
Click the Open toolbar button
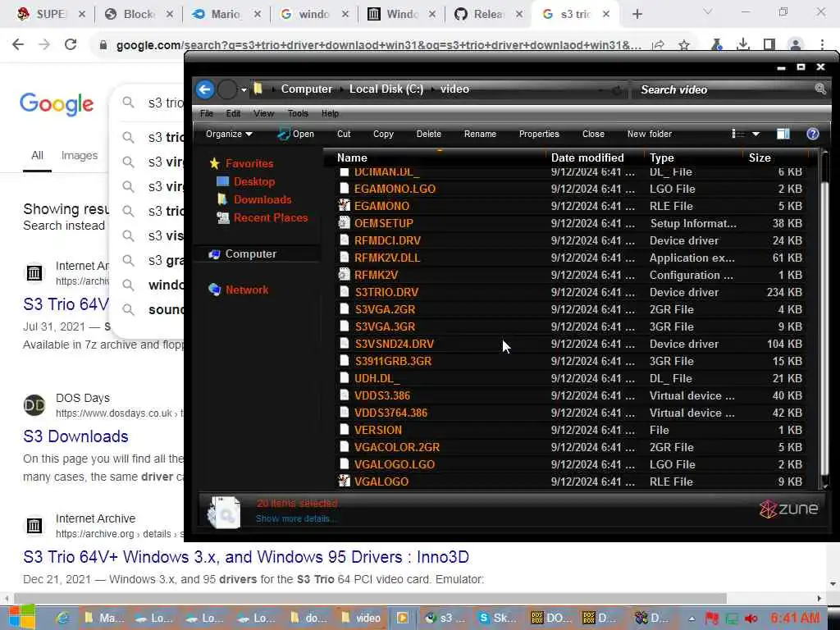tap(295, 134)
